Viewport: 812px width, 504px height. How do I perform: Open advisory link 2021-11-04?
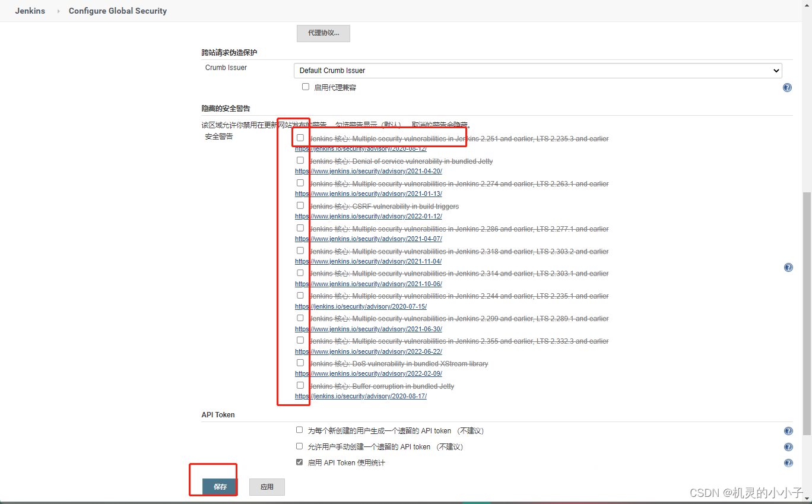[369, 262]
